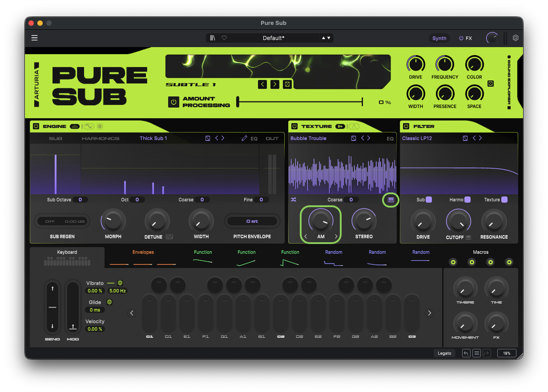Toggle the TEXTURE power button
The height and width of the screenshot is (392, 548).
click(295, 126)
